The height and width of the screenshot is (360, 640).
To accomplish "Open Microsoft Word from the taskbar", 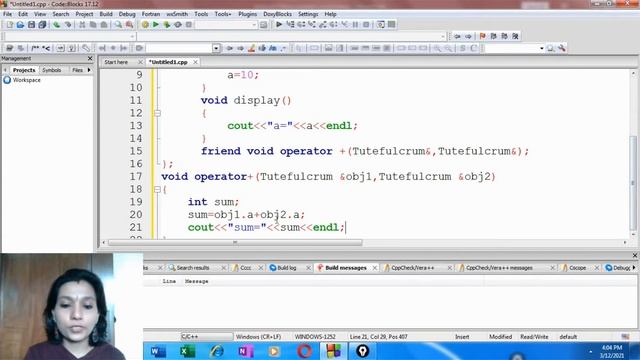I will tap(158, 351).
